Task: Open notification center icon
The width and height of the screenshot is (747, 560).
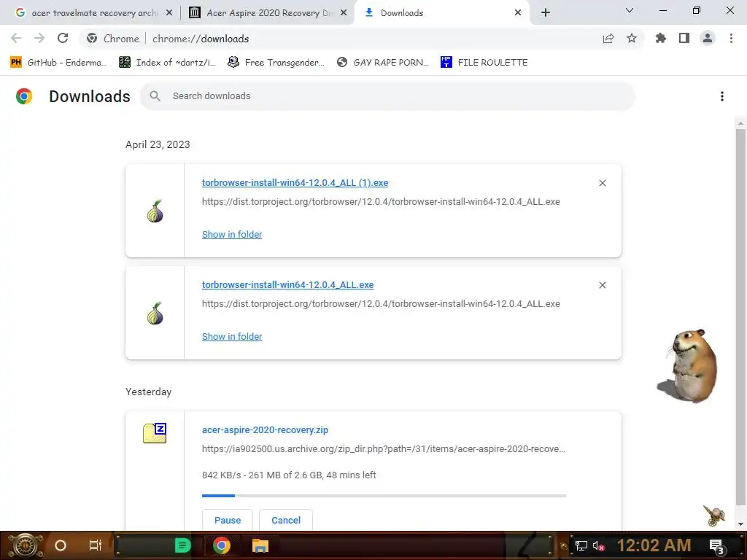Action: pyautogui.click(x=717, y=546)
